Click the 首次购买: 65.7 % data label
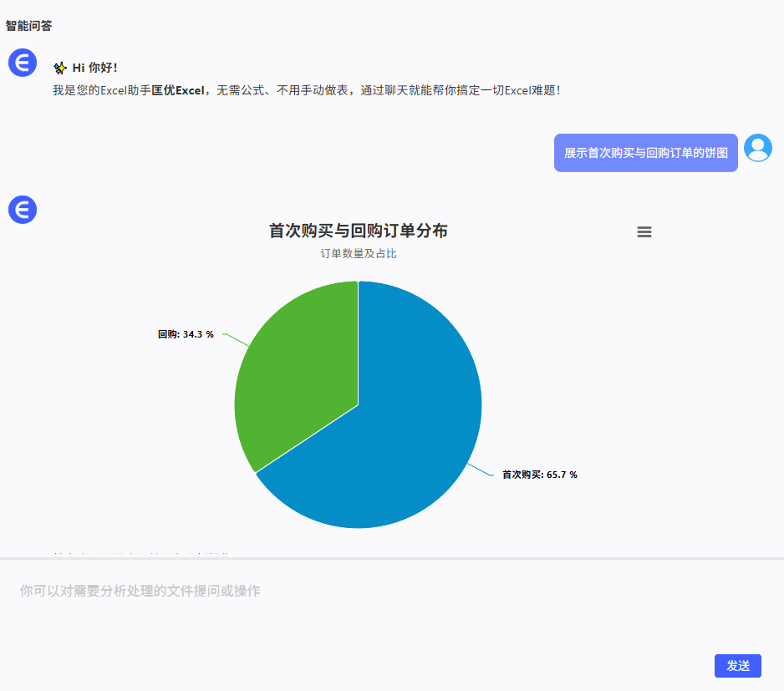This screenshot has width=784, height=691. coord(539,475)
